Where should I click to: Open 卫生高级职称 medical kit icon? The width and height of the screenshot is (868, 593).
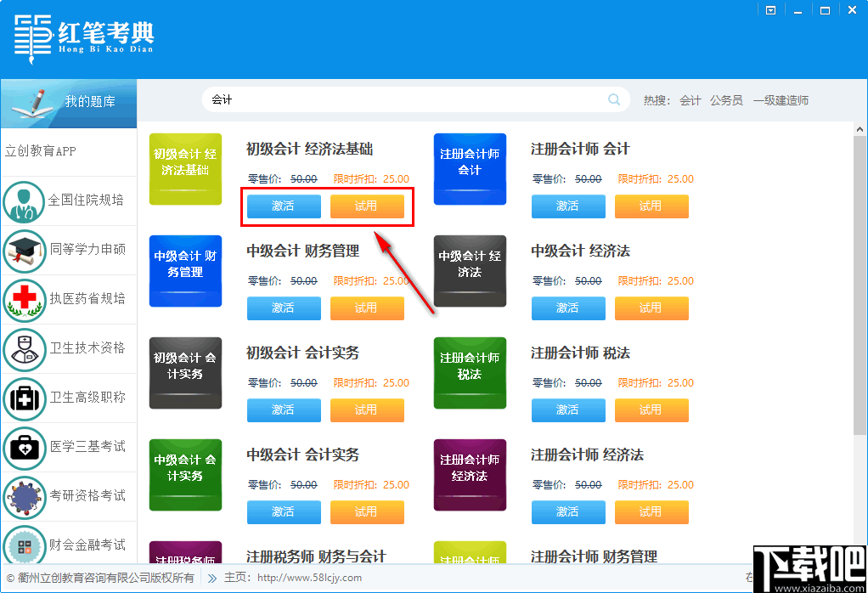tap(24, 398)
